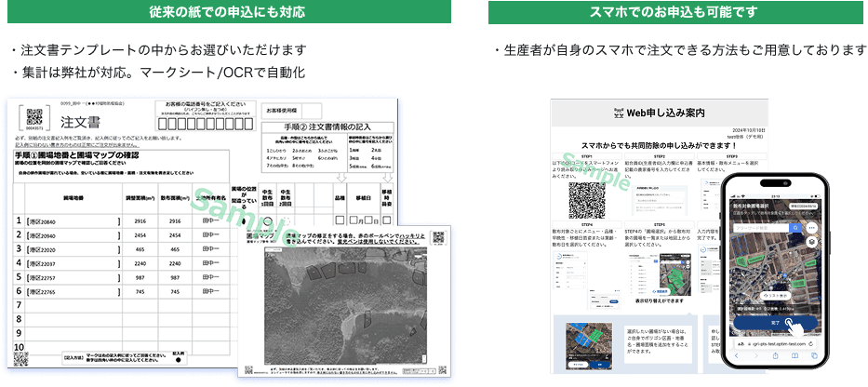Tap the reload icon in the phone URL bar
The height and width of the screenshot is (387, 868).
[x=811, y=344]
